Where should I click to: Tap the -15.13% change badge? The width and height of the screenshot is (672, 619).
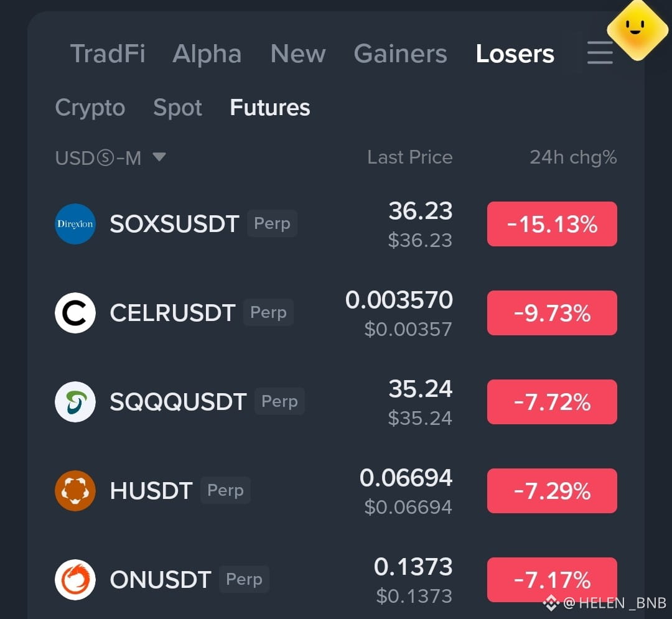point(552,224)
